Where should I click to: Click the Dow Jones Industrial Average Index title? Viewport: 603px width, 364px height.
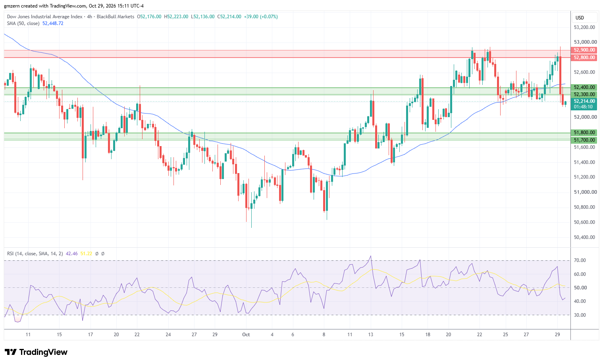point(45,17)
